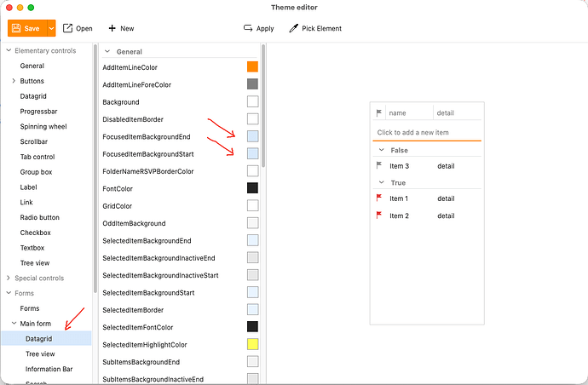Viewport: 588px width, 385px height.
Task: Click the properties list scrollbar
Action: click(263, 106)
